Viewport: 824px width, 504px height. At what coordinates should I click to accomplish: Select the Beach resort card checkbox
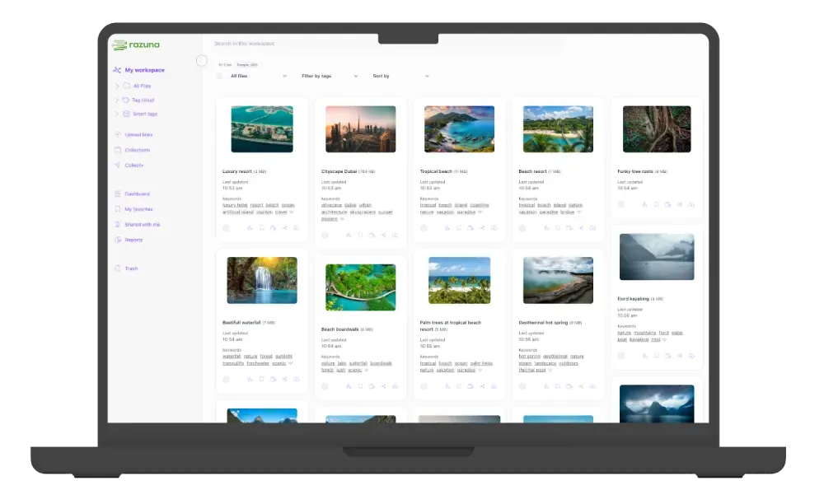pyautogui.click(x=522, y=228)
